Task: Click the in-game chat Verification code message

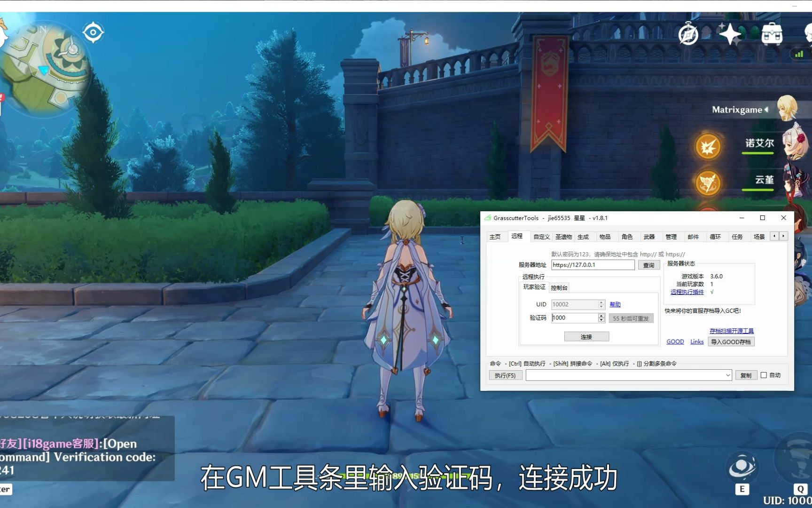Action: [x=78, y=457]
